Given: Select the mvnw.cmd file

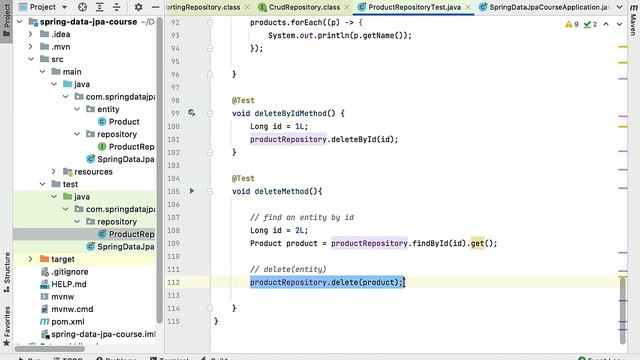Looking at the screenshot, I should click(x=67, y=309).
